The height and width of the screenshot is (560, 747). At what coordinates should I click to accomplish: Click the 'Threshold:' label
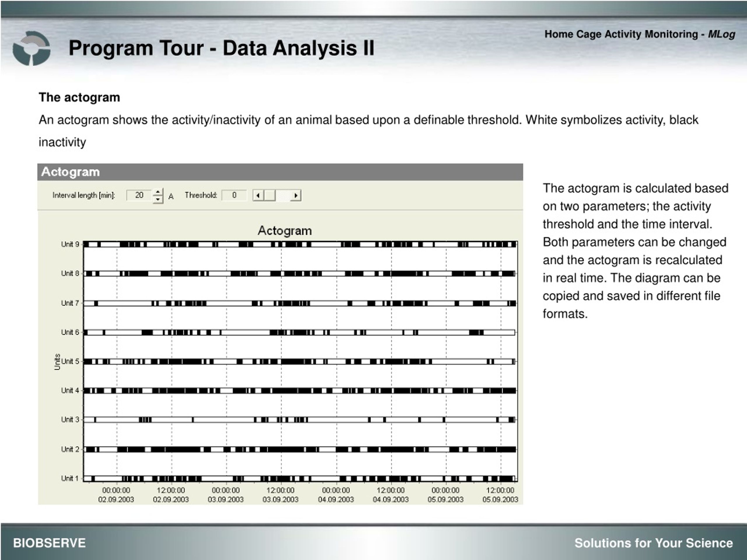pyautogui.click(x=201, y=195)
